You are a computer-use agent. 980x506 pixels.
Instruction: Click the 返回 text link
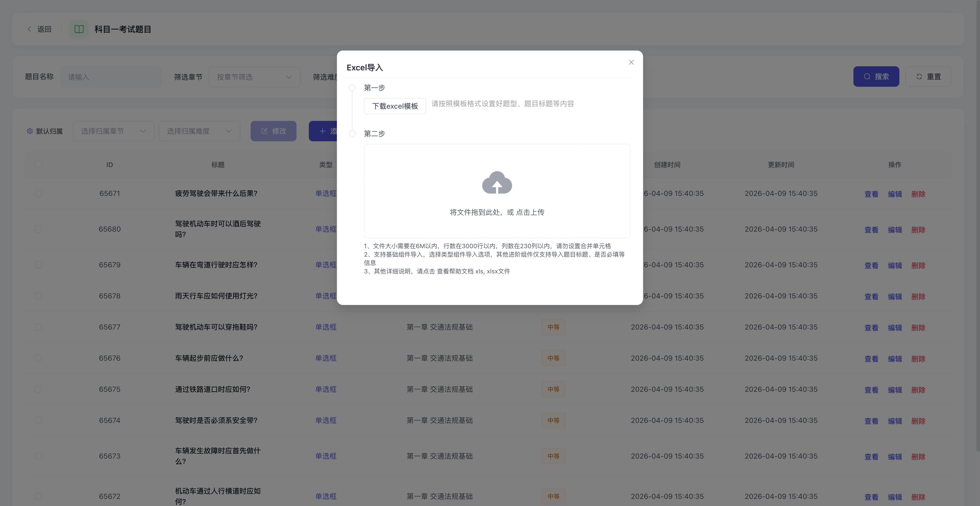click(x=44, y=29)
